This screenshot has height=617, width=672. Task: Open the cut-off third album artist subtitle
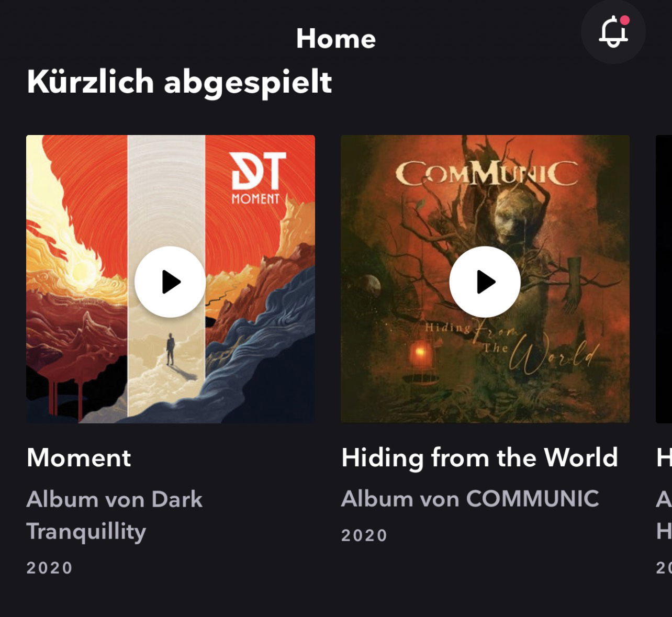coord(664,515)
